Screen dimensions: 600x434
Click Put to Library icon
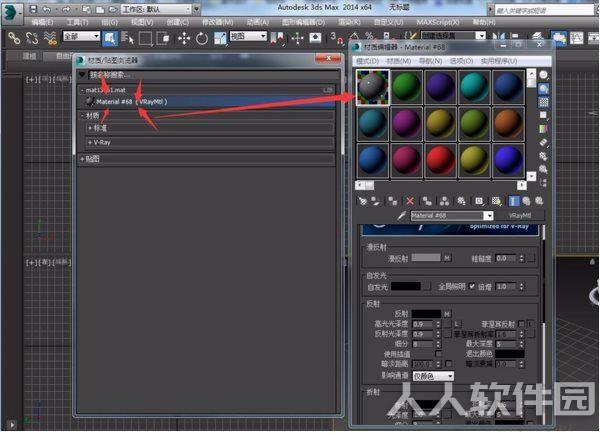pos(461,201)
